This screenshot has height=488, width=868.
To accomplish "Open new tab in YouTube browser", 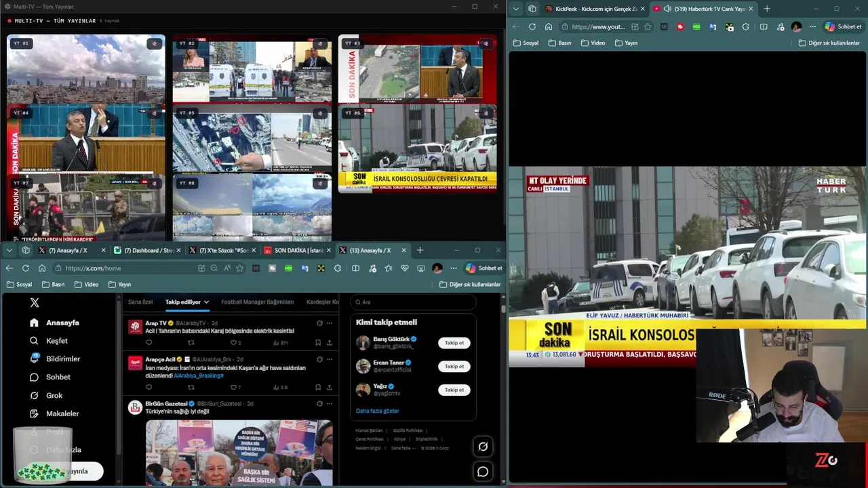I will coord(767,9).
